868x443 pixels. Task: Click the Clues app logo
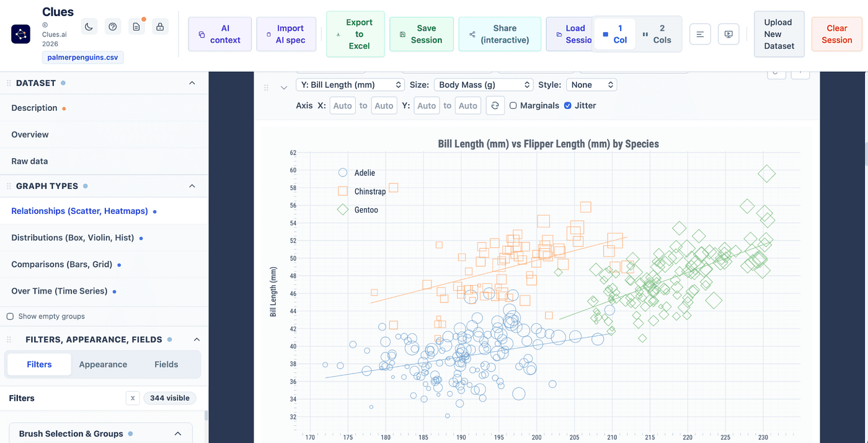21,34
